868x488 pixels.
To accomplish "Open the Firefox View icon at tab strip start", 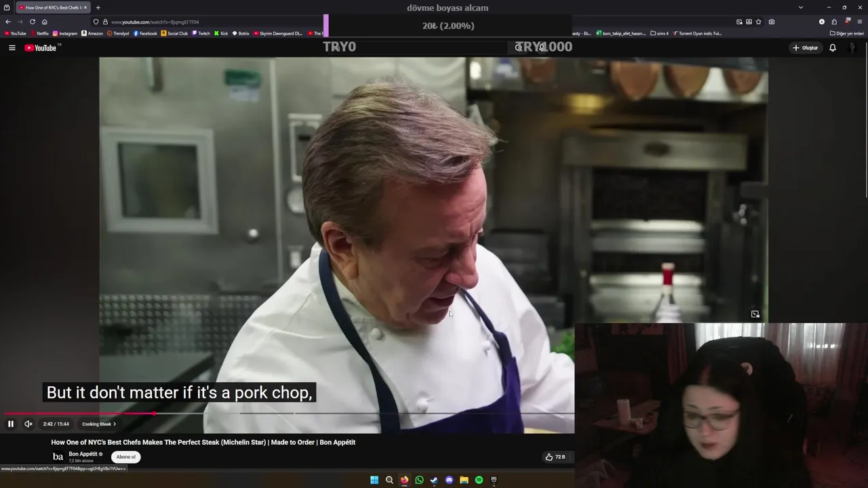I will (x=7, y=7).
